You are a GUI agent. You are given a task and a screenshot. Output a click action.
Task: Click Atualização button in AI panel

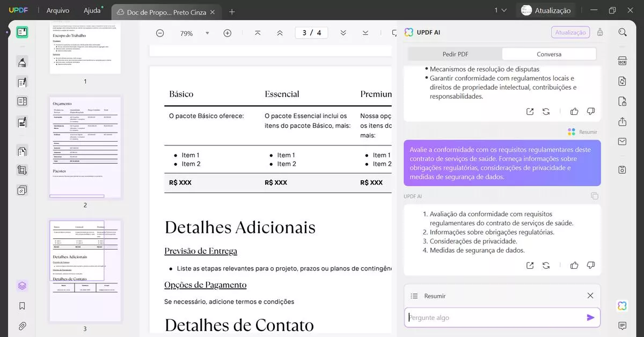(x=570, y=32)
